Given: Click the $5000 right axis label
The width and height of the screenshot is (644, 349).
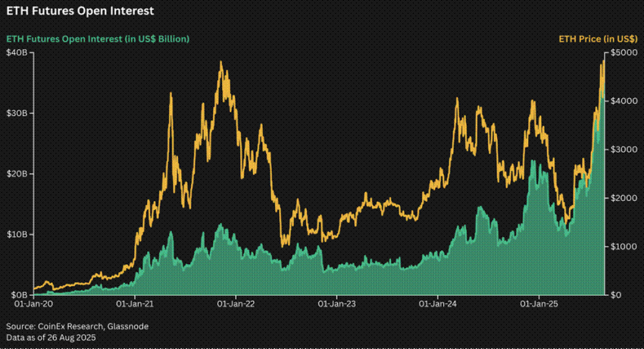Looking at the screenshot, I should 624,52.
